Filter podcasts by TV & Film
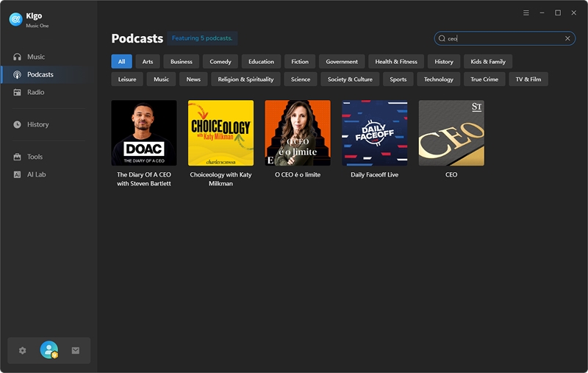Screen dimensions: 588x373 click(528, 79)
